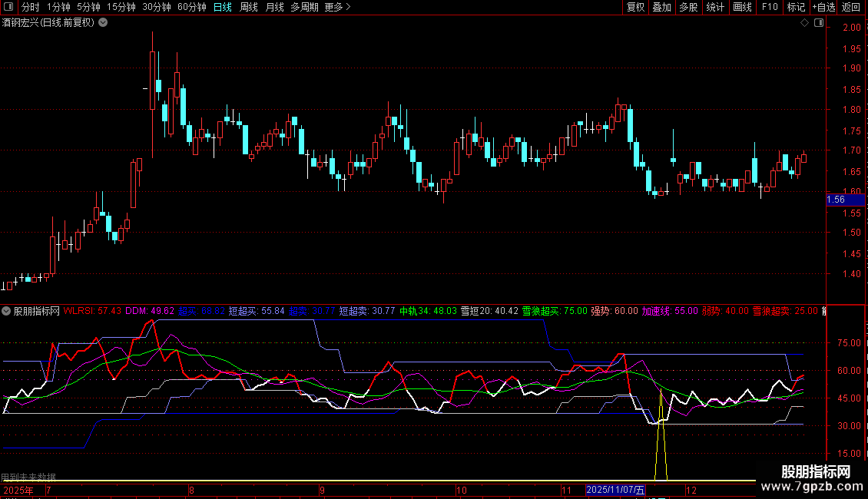Open F10 company information

(x=769, y=8)
